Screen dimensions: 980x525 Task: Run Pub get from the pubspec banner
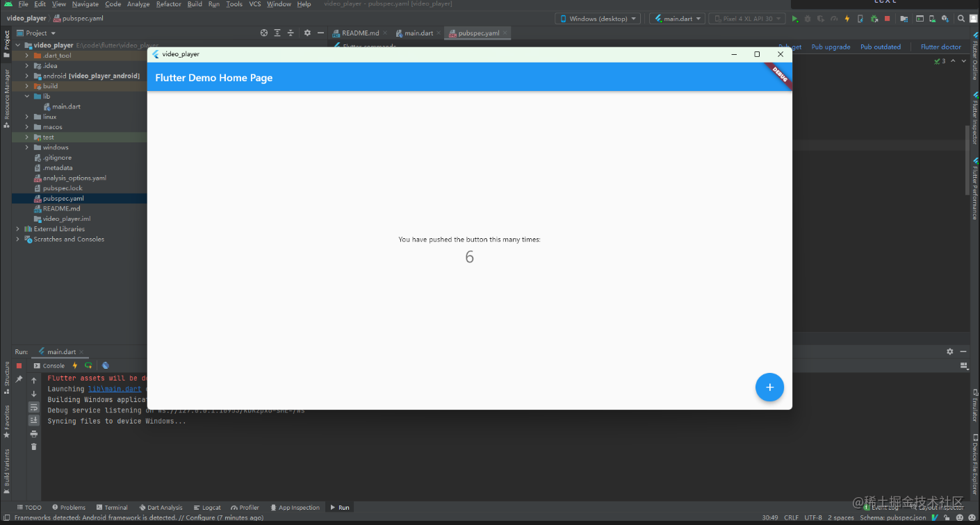pos(790,47)
